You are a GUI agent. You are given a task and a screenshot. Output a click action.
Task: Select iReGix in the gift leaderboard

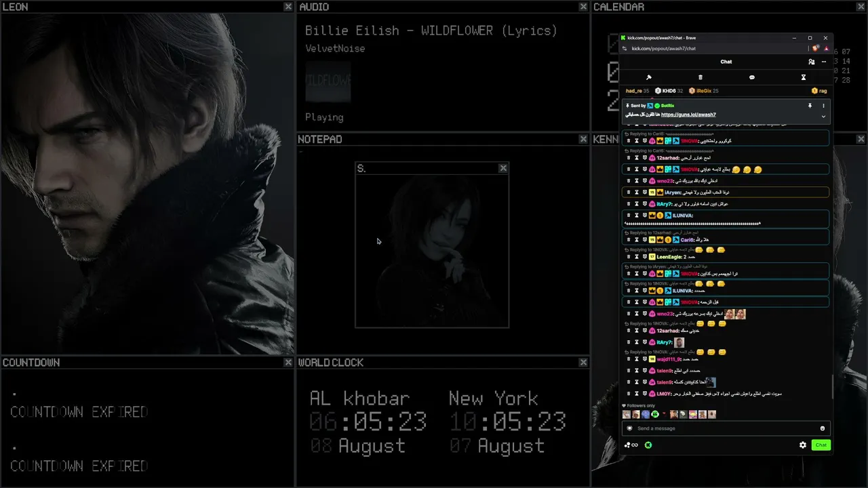703,91
